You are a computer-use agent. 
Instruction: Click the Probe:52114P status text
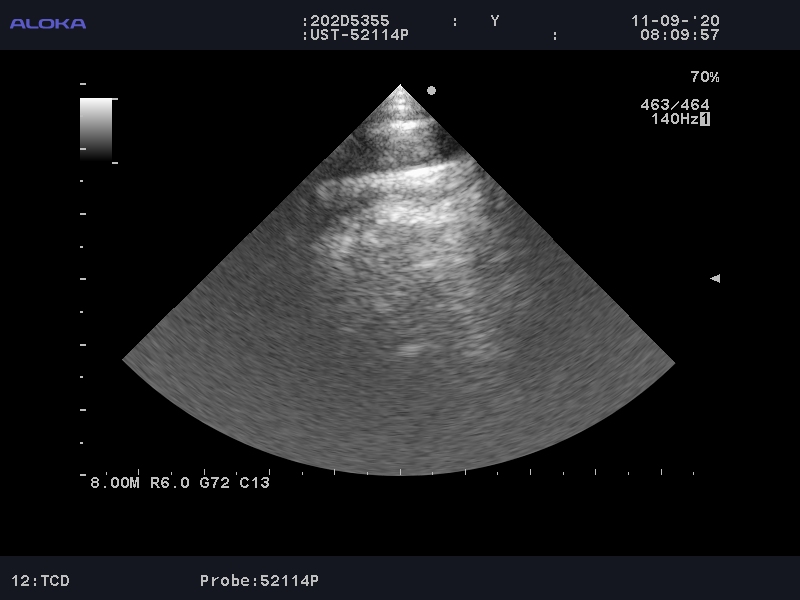[259, 580]
